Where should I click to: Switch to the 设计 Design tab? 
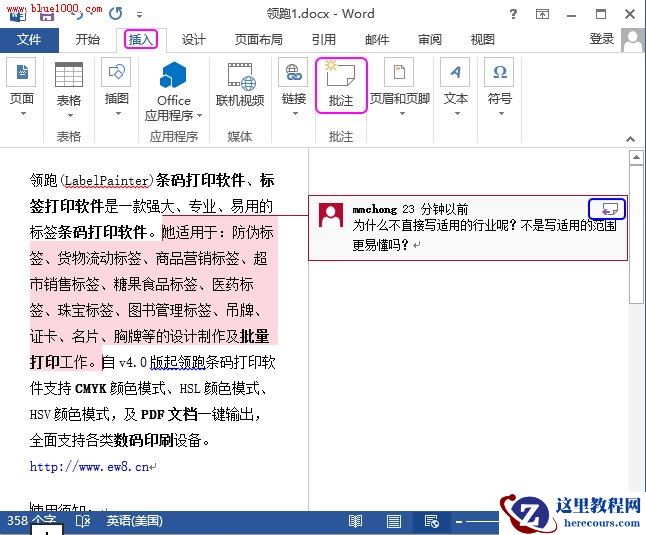click(194, 40)
